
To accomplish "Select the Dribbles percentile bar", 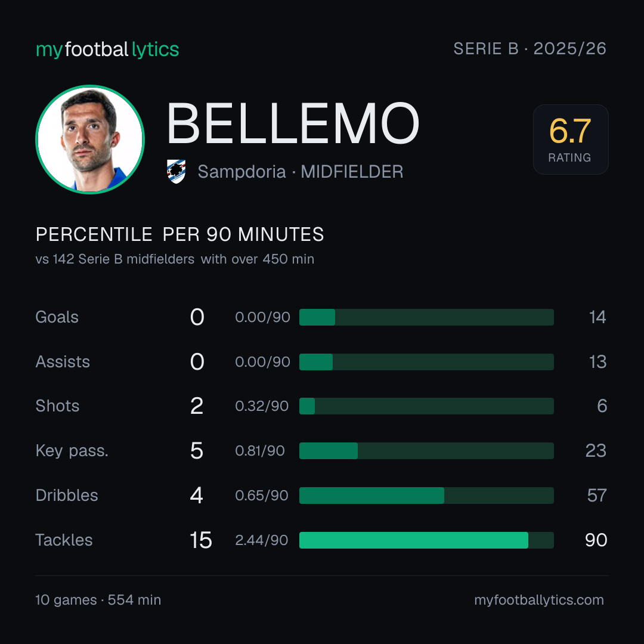I will coord(426,496).
